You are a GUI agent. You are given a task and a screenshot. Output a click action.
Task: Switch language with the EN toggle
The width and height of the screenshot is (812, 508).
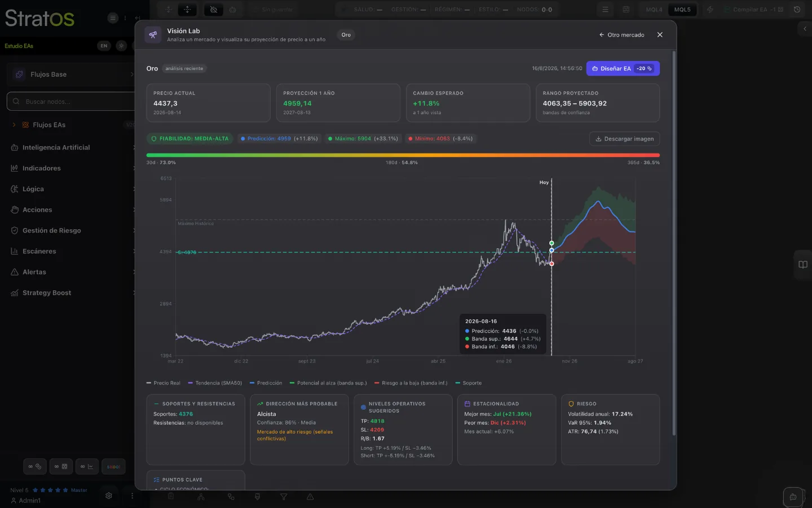pyautogui.click(x=104, y=46)
